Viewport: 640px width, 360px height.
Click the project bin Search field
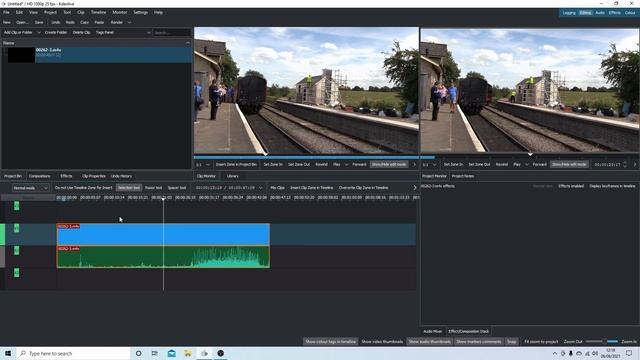pos(172,32)
